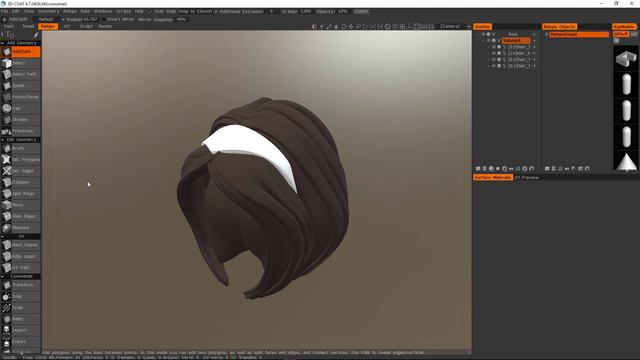Adjust the Opacity 62% slider
This screenshot has height=360, width=640.
coord(332,11)
